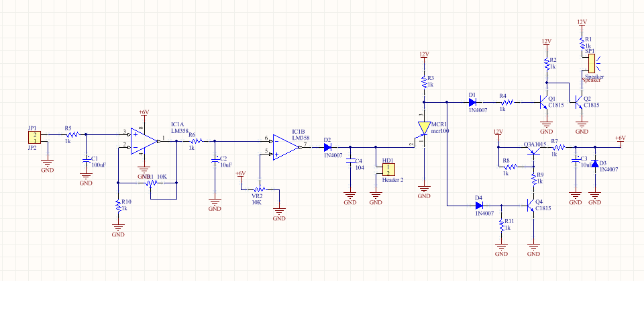This screenshot has height=309, width=644.
Task: Select potentiometer VR1 in the feedback loop
Action: click(151, 182)
